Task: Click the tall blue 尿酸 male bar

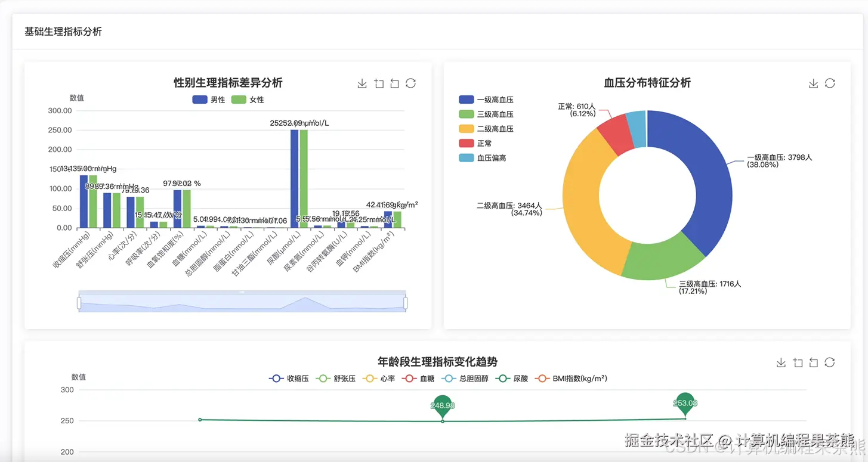Action: coord(295,179)
